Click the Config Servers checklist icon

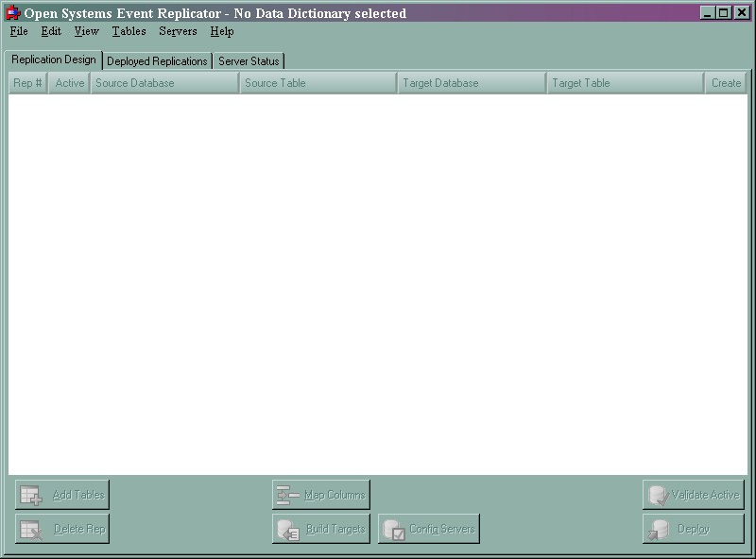pos(396,529)
